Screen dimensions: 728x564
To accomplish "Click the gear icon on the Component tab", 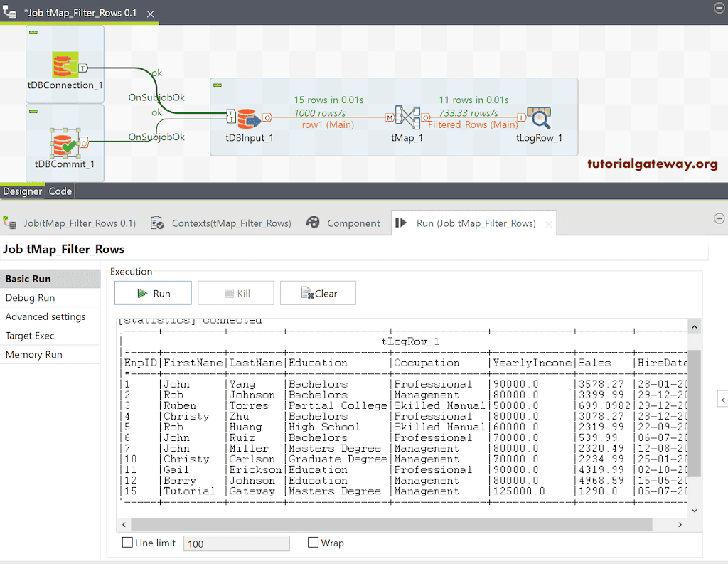I will pyautogui.click(x=313, y=223).
